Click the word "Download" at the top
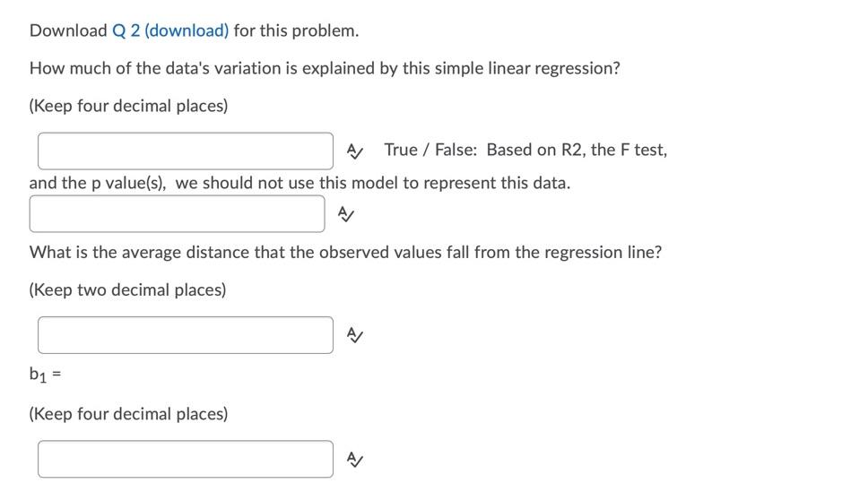868x492 pixels. click(x=68, y=30)
